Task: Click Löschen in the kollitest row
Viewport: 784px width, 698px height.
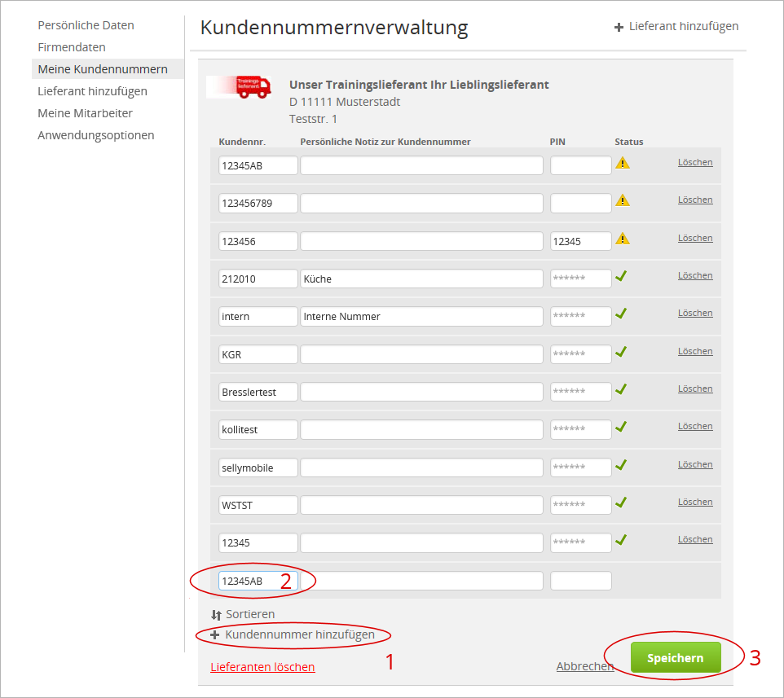Action: point(695,426)
